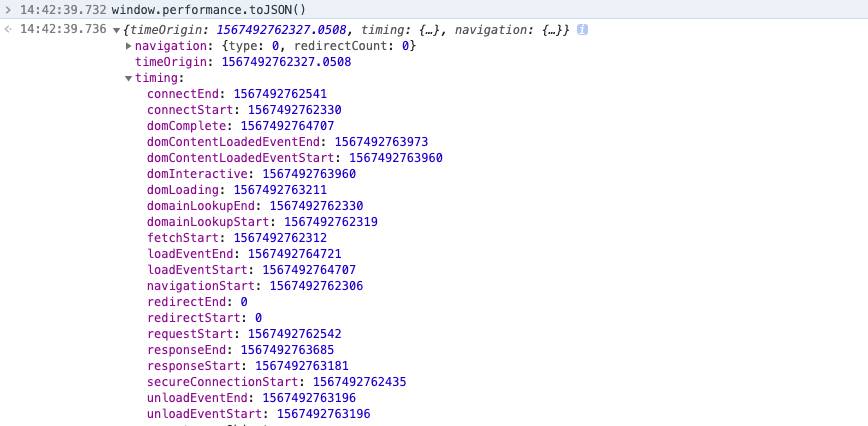Click the info icon beside the object preview
Screen dimensions: 868x426
click(582, 30)
